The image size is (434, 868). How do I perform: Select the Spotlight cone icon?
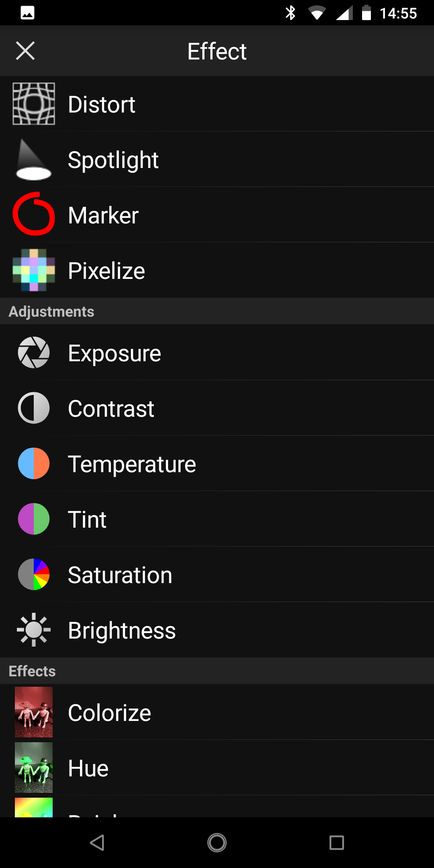34,160
